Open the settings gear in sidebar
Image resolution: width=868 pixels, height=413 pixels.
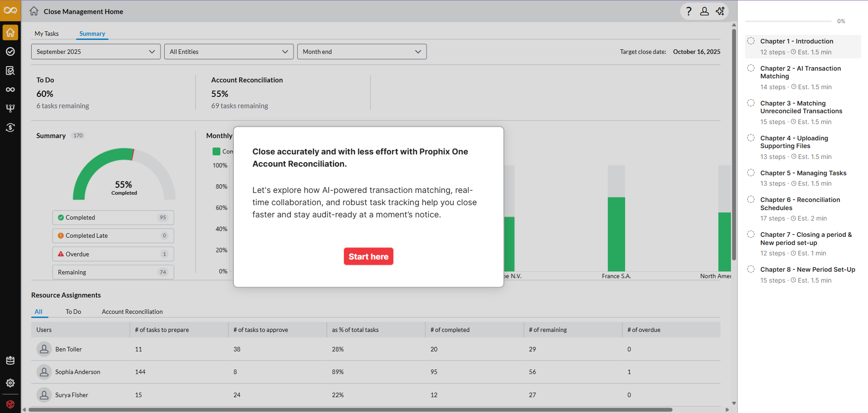click(10, 383)
